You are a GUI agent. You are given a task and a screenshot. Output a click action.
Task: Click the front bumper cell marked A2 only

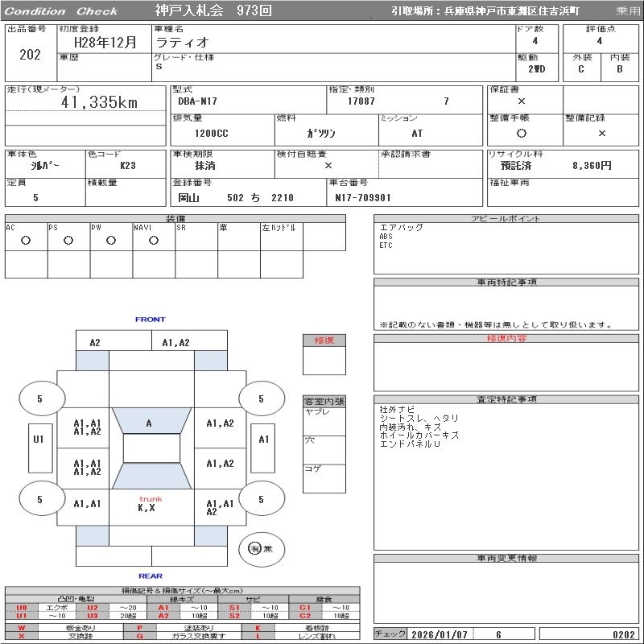[x=95, y=342]
